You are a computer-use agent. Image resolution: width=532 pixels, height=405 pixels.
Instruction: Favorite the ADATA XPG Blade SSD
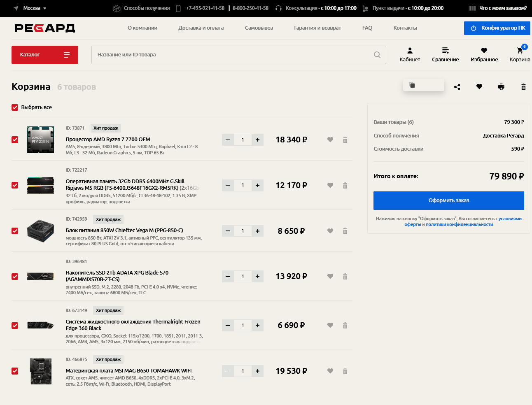pos(330,276)
